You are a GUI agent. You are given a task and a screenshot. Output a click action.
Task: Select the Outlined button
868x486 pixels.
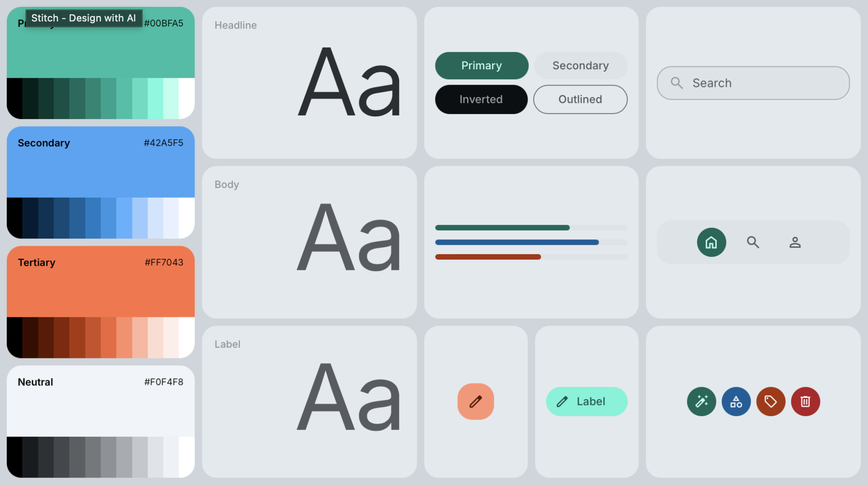coord(580,99)
